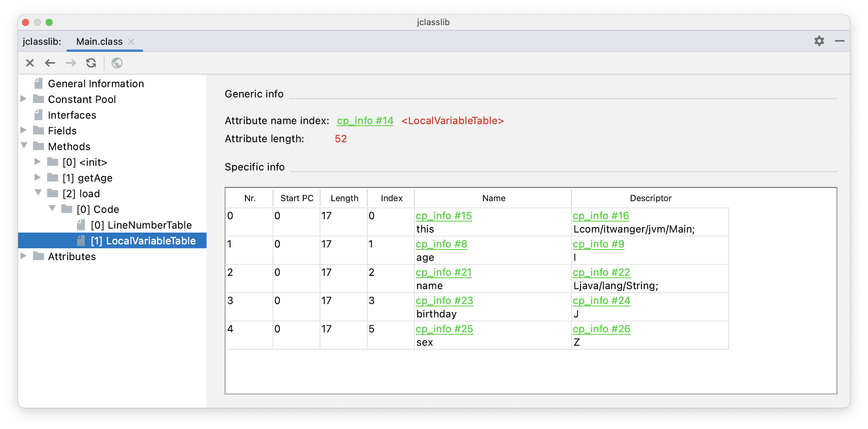Screen dimensions: 868x429
Task: Click the forward arrow toolbar icon
Action: (x=71, y=63)
